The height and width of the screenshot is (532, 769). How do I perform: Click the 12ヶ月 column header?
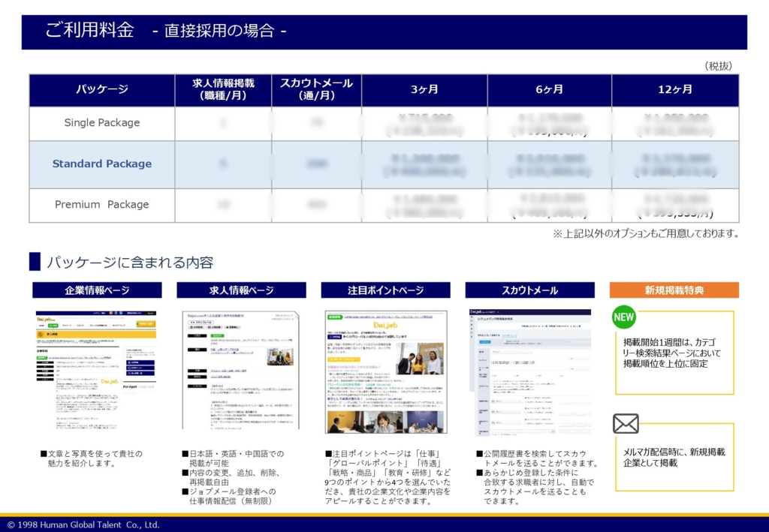(674, 90)
